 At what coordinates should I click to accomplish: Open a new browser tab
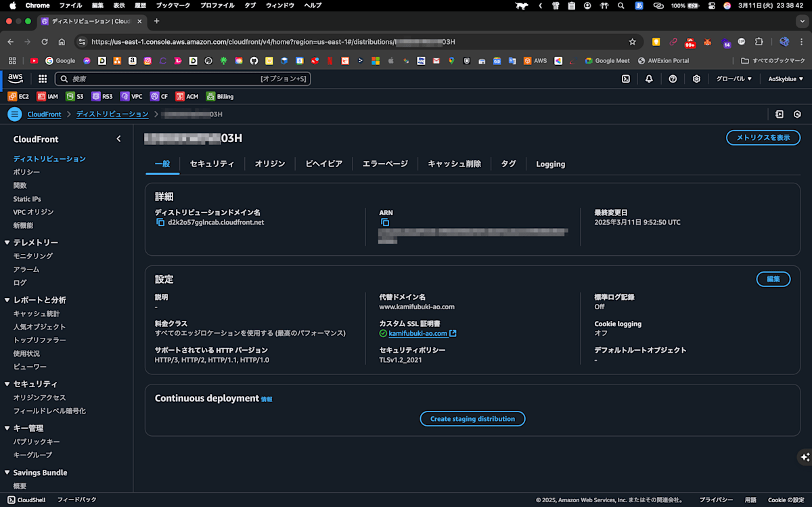pos(156,21)
